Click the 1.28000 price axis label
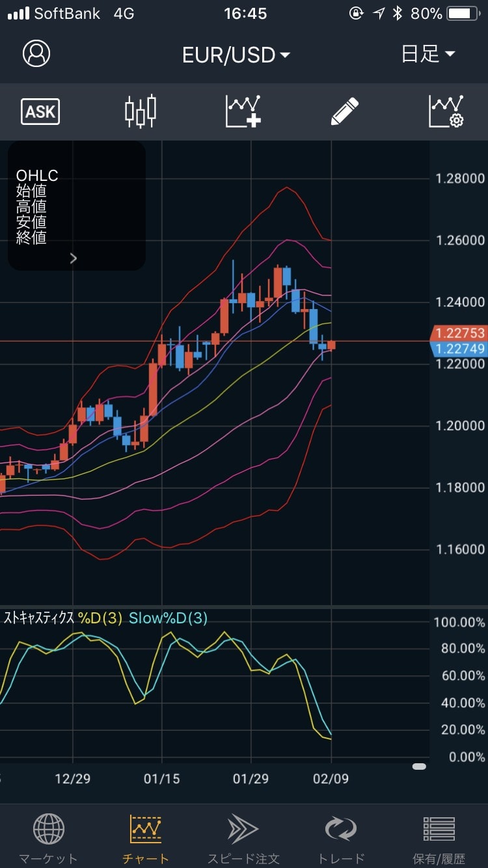This screenshot has height=868, width=488. [x=461, y=178]
